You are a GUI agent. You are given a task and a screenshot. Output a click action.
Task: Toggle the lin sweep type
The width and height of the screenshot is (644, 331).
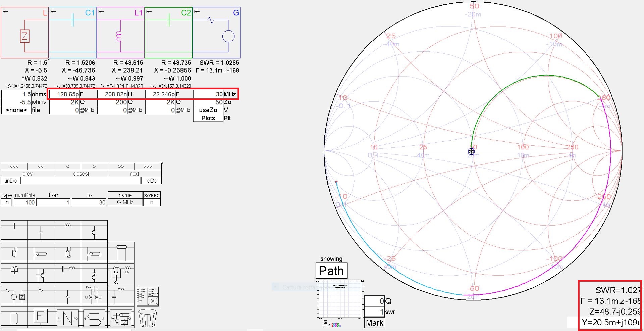(x=6, y=202)
